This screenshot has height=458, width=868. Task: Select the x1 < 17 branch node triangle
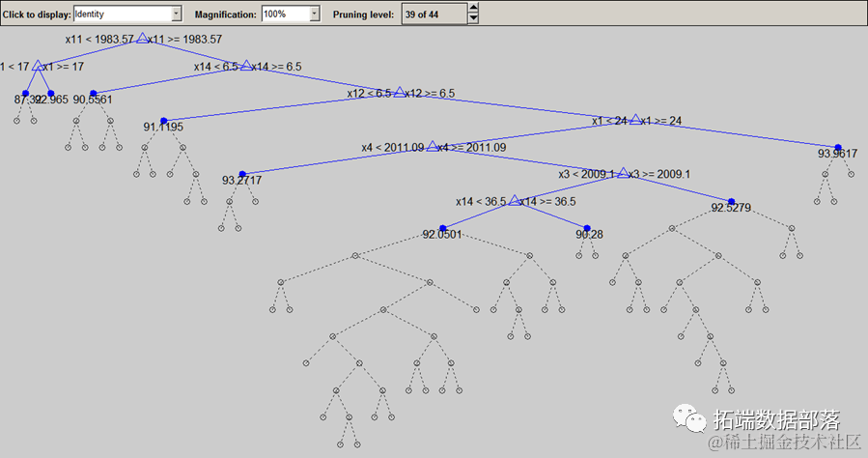(37, 66)
